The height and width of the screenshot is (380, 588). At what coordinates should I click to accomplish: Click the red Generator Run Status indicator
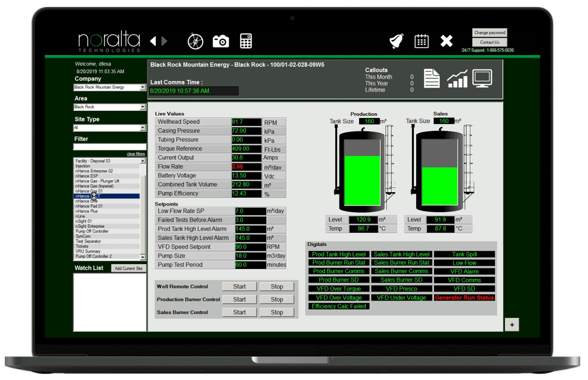pos(465,298)
